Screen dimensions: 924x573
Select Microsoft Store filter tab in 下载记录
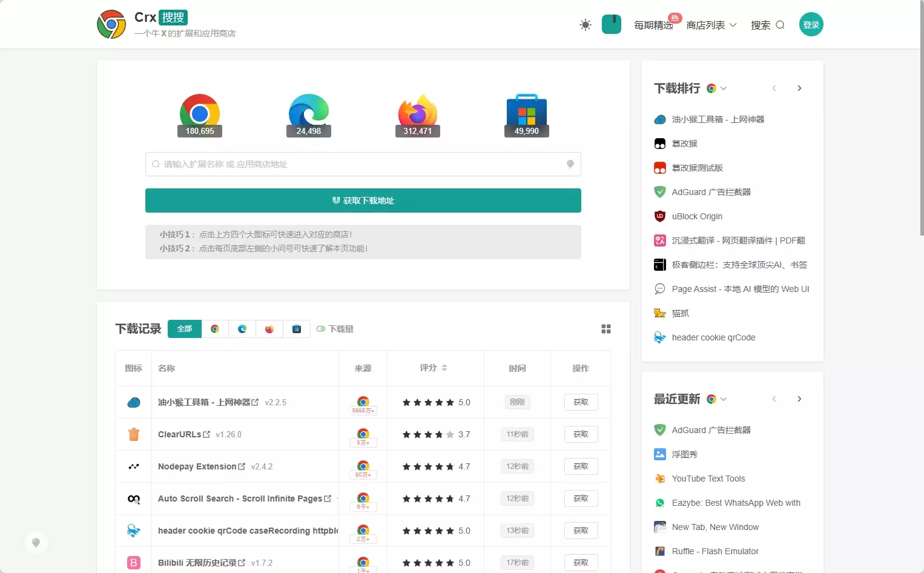tap(297, 329)
